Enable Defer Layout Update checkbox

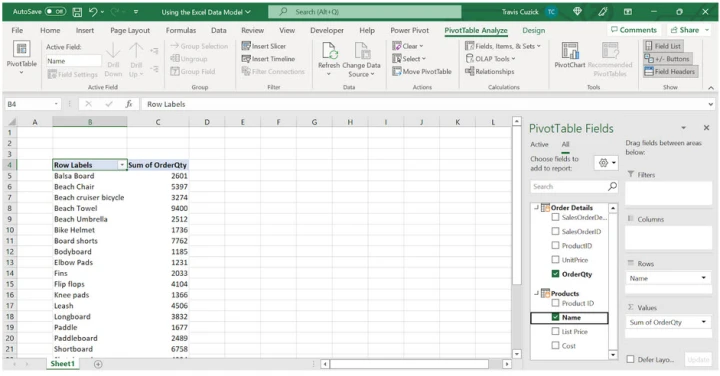[x=630, y=359]
